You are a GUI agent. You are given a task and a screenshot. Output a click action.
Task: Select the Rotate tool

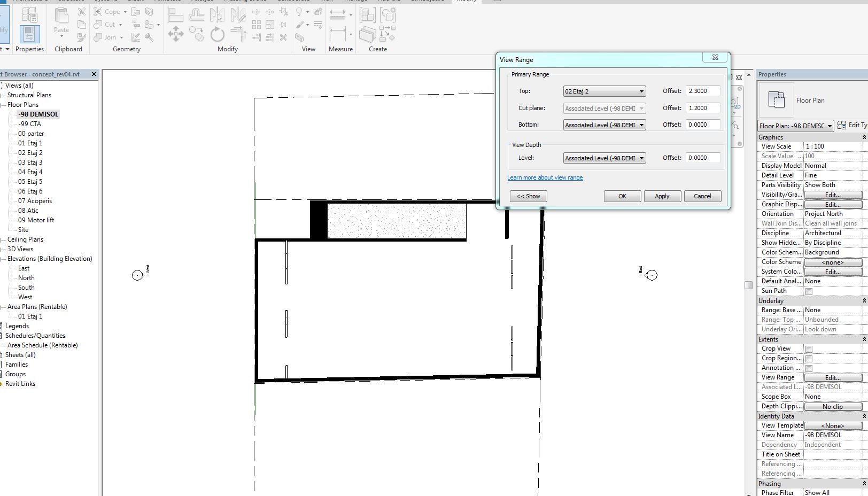[217, 35]
